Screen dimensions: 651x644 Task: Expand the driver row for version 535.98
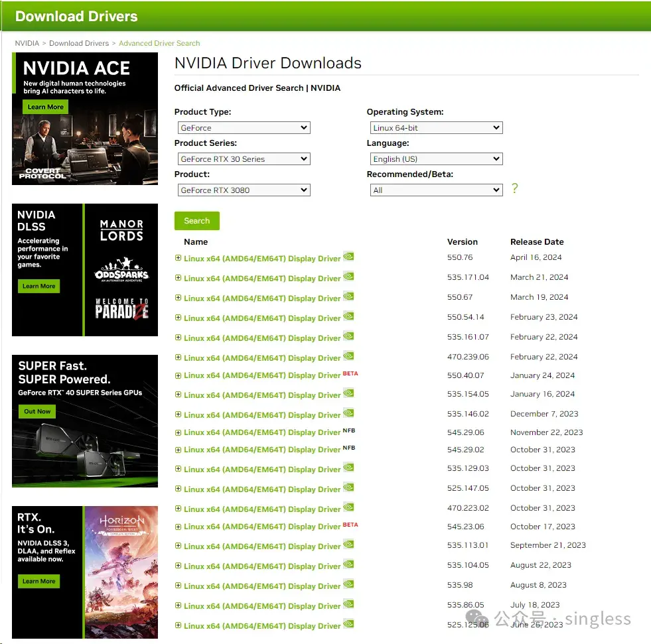178,586
